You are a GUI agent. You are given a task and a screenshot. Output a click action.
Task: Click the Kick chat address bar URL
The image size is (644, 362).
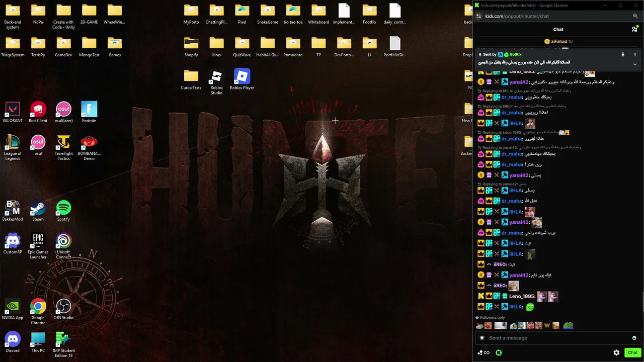(x=517, y=16)
